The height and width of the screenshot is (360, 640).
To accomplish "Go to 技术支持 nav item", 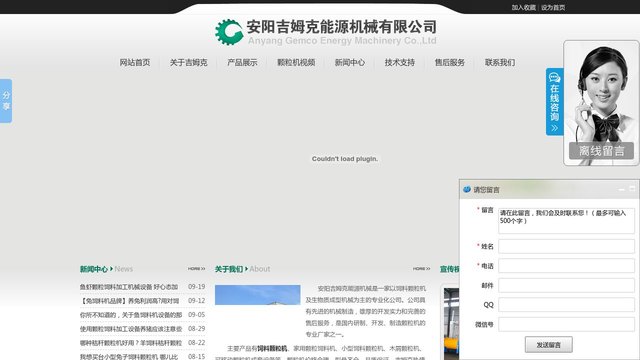I will pyautogui.click(x=400, y=62).
